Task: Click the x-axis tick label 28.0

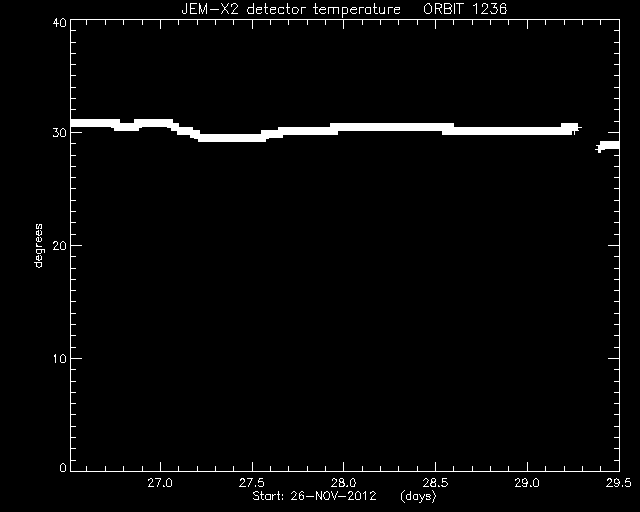Action: (x=344, y=483)
